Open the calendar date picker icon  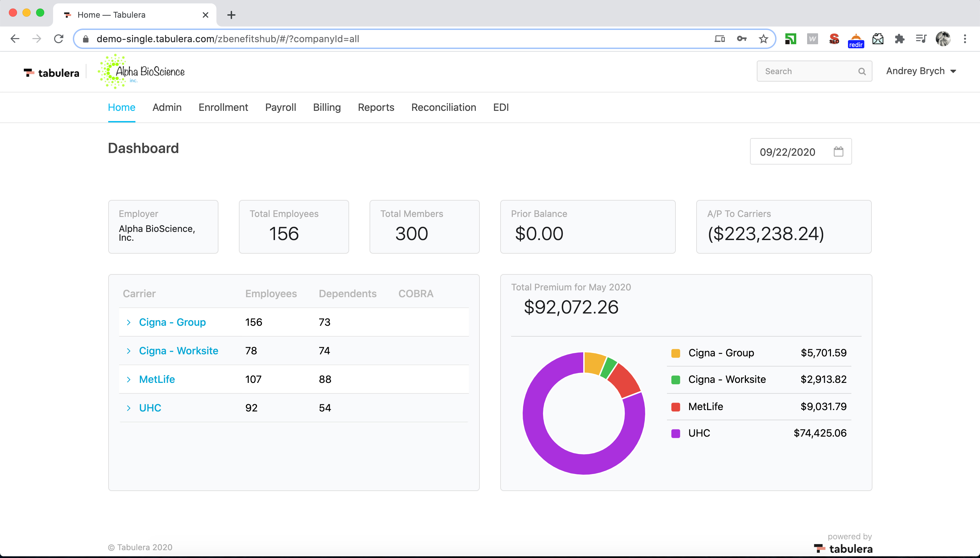point(838,152)
